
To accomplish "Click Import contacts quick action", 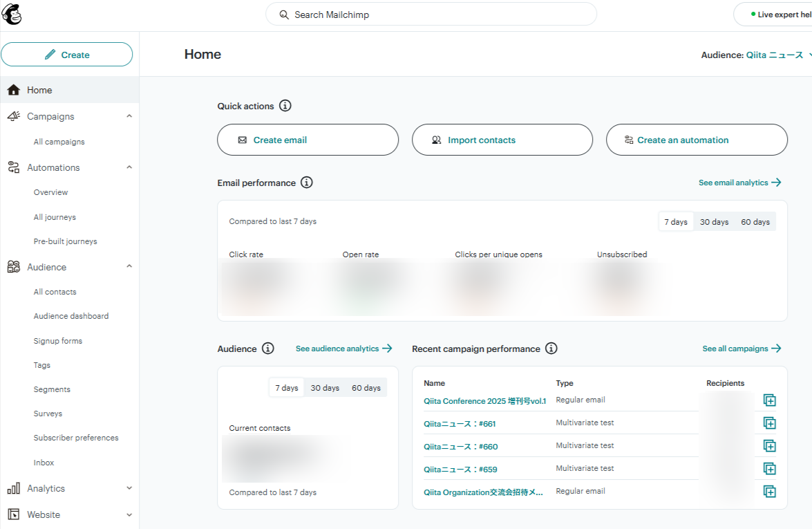I will [502, 140].
